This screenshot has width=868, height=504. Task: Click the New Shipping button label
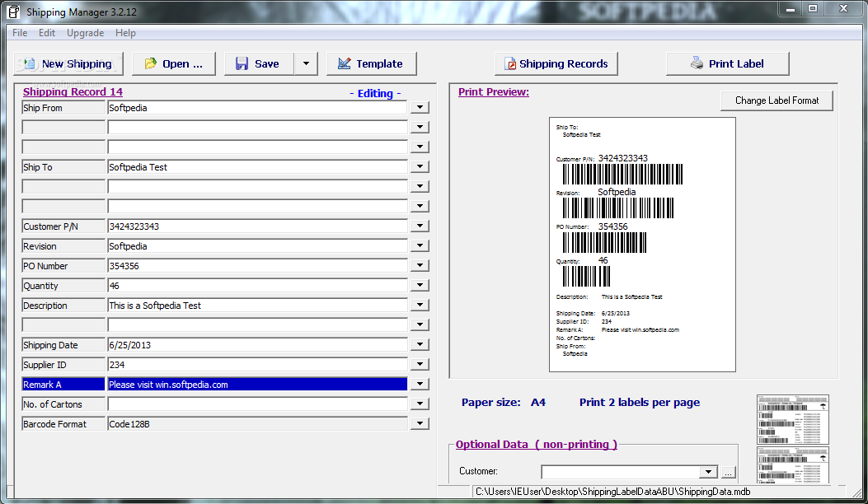(77, 63)
